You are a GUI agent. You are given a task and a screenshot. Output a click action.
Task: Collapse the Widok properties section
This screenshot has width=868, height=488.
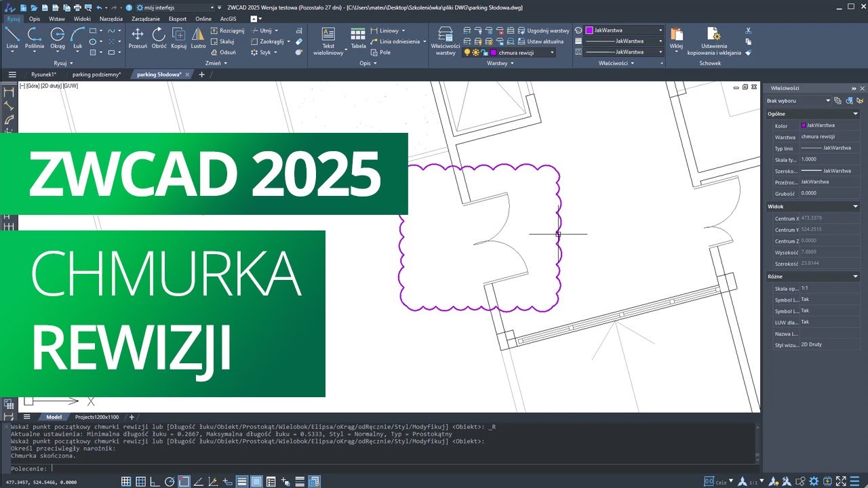[856, 206]
